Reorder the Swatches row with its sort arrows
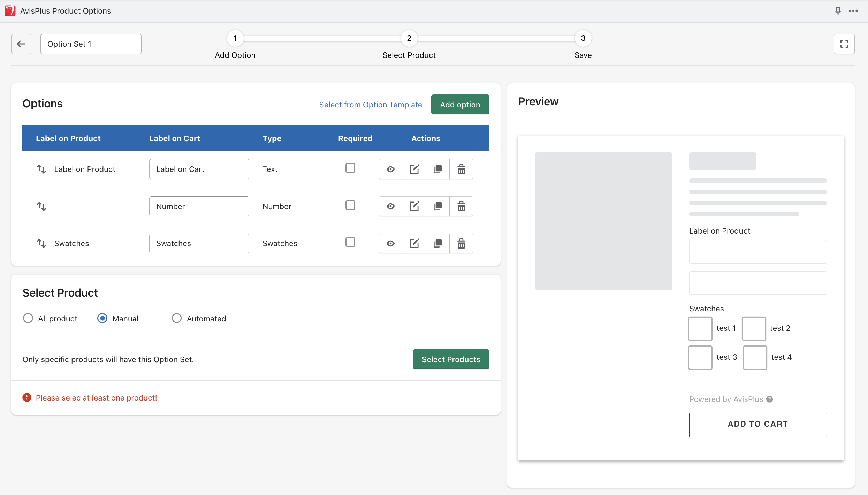The width and height of the screenshot is (868, 495). pos(41,243)
